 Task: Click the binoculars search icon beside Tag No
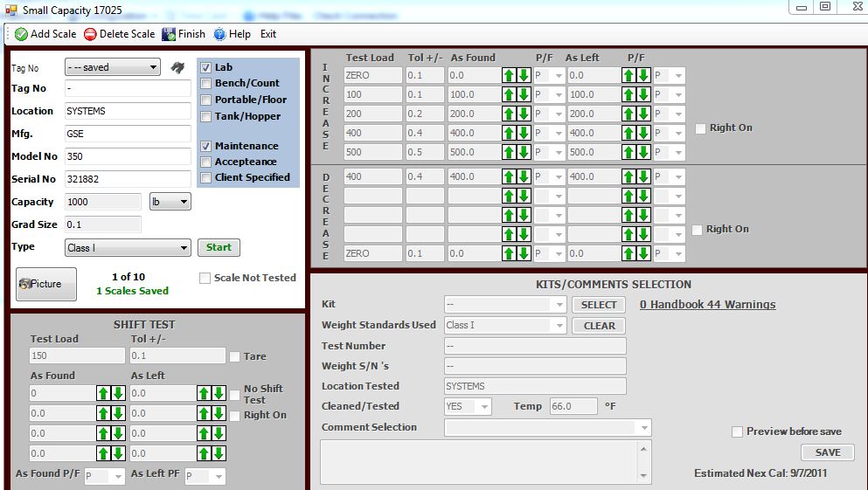[x=177, y=67]
